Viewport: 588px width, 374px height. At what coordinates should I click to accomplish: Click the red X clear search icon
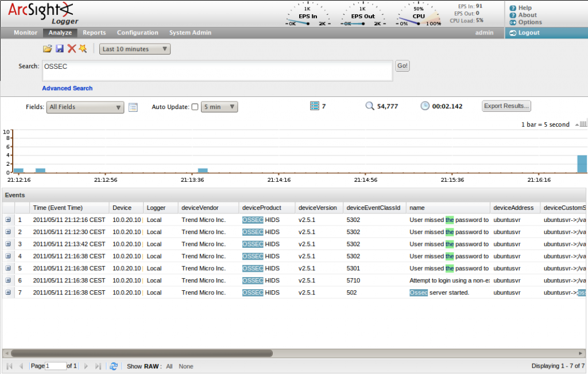point(72,49)
